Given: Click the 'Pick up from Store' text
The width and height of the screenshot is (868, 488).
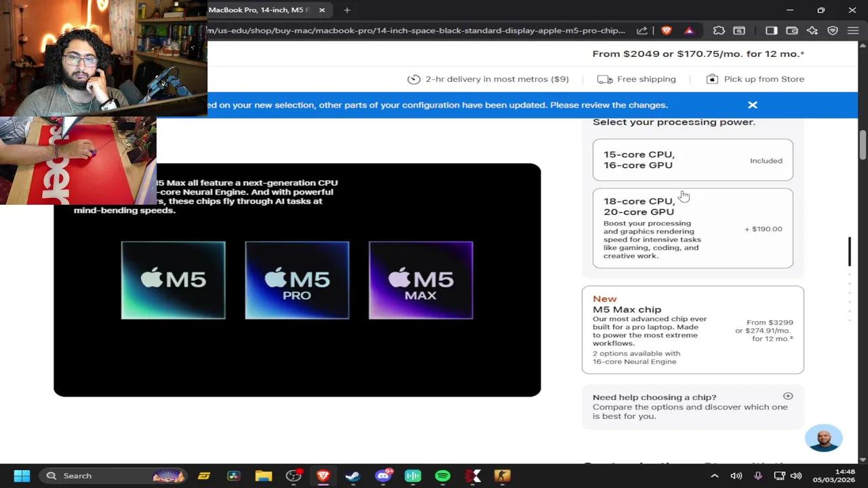Looking at the screenshot, I should coord(764,79).
